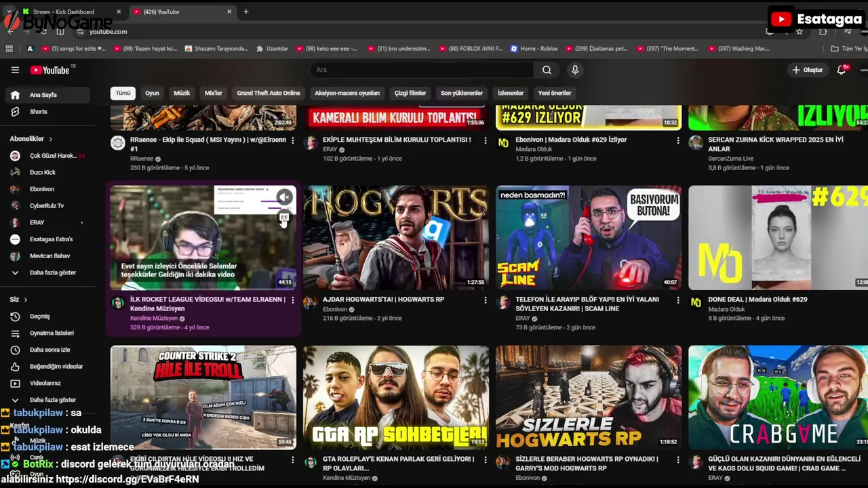
Task: Start voice search with the microphone icon
Action: click(575, 70)
